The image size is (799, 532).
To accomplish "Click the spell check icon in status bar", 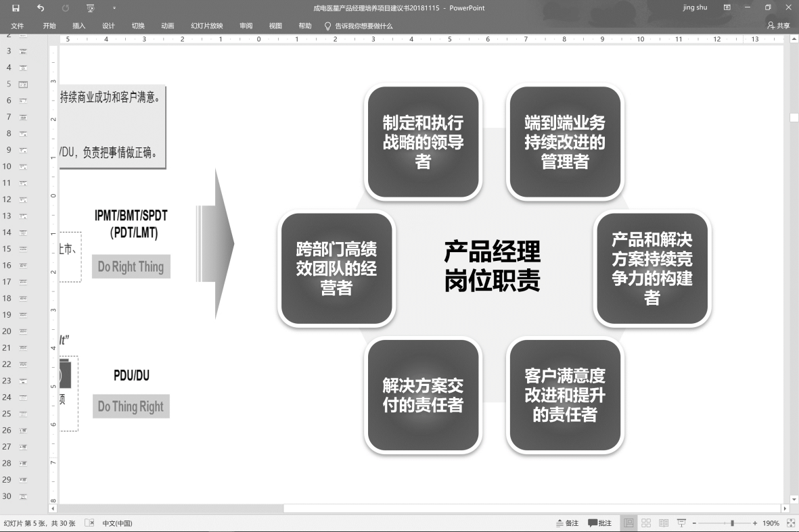I will point(89,523).
